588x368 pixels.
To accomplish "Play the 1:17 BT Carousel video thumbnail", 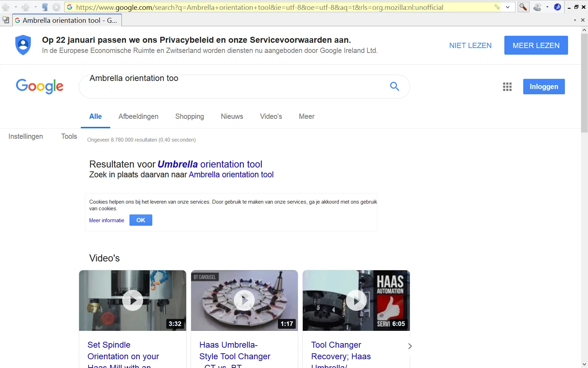I will pos(244,300).
